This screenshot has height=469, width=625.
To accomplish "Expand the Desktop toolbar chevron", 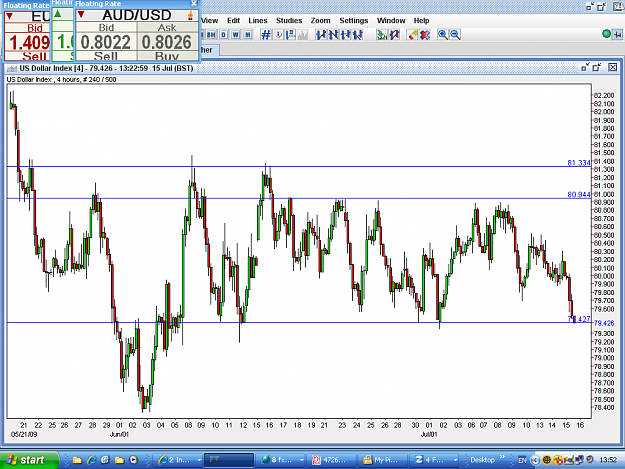I will pyautogui.click(x=502, y=457).
